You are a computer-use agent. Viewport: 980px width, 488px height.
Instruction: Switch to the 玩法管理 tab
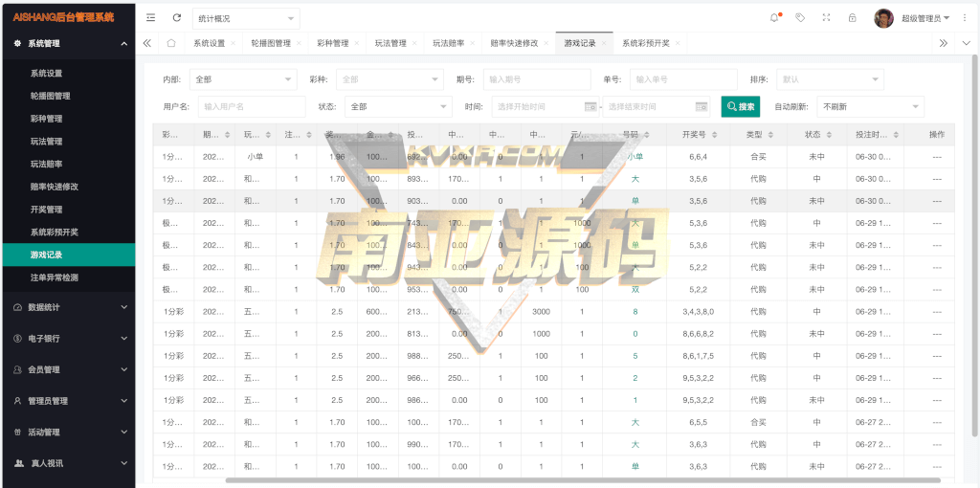point(390,43)
